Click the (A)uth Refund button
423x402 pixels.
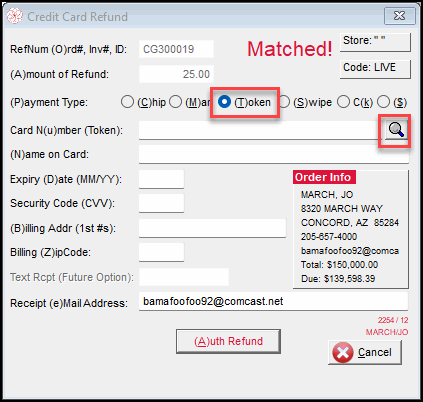click(x=228, y=341)
